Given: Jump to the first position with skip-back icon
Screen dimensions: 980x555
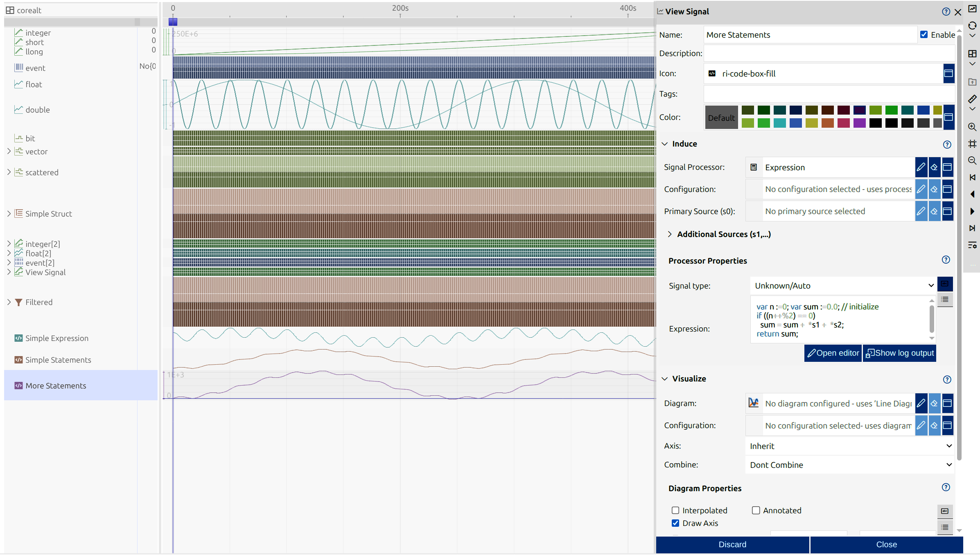Looking at the screenshot, I should [972, 177].
